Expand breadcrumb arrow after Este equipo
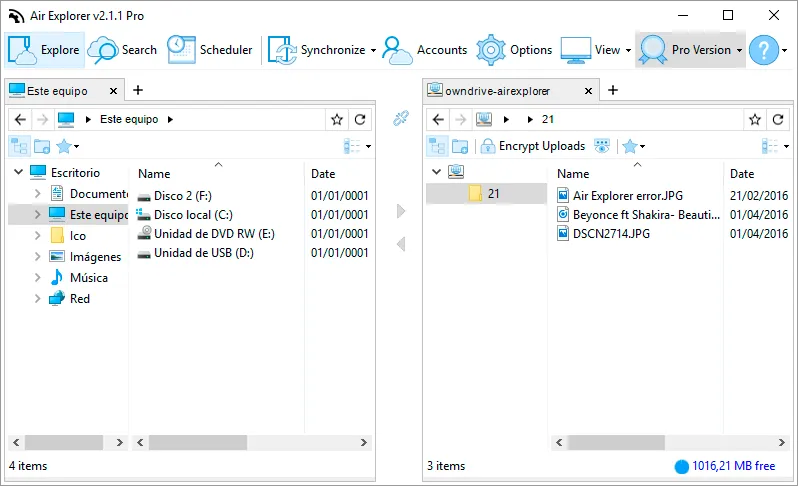Image resolution: width=798 pixels, height=486 pixels. coord(170,120)
